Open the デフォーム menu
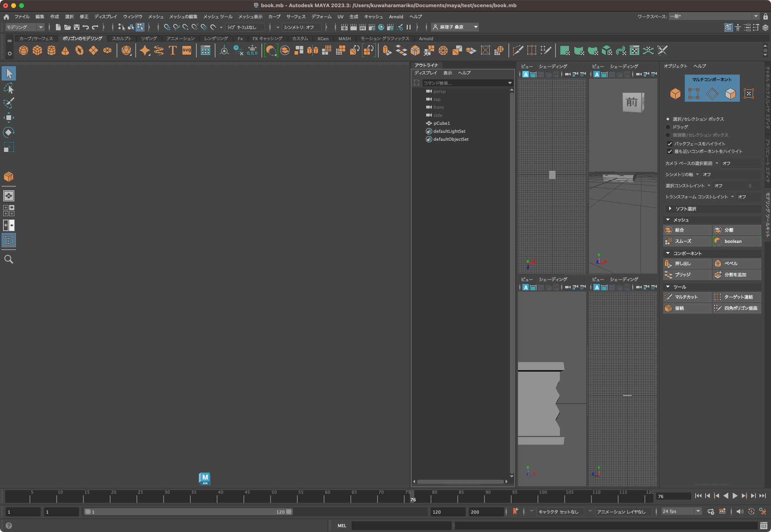This screenshot has height=532, width=771. tap(321, 17)
